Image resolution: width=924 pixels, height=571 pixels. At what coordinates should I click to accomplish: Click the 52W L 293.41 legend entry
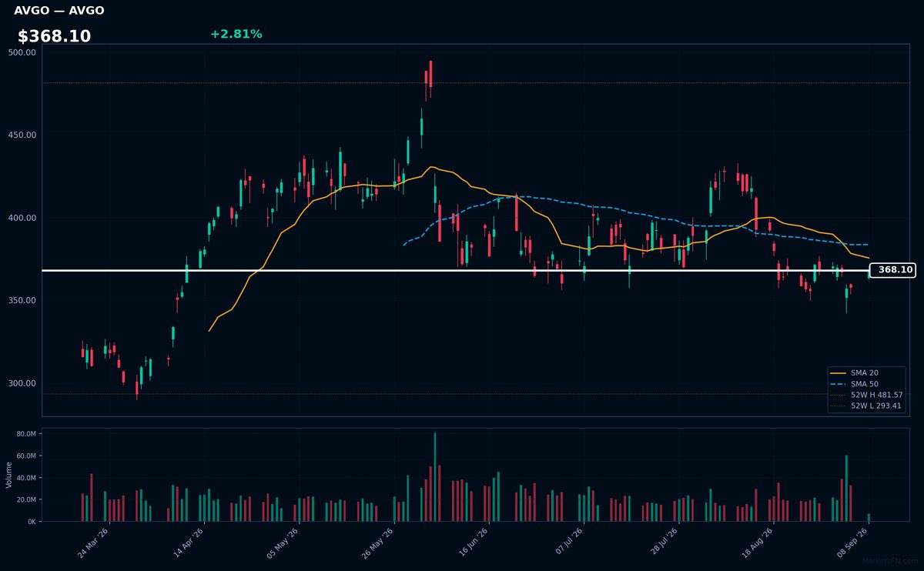[866, 406]
